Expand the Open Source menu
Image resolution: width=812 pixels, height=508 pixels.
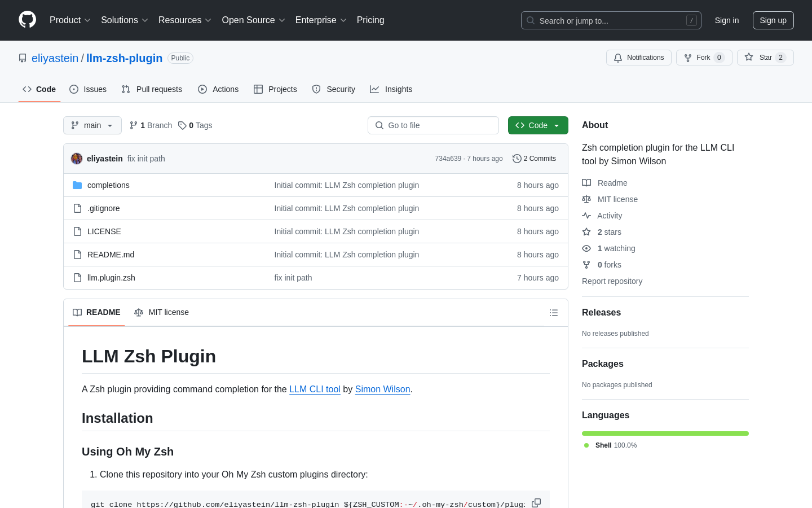coord(254,20)
